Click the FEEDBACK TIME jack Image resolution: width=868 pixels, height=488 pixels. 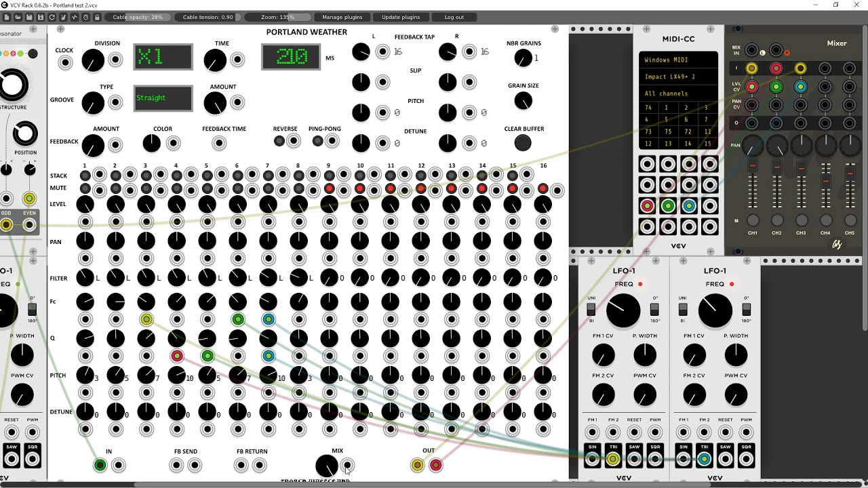point(219,143)
